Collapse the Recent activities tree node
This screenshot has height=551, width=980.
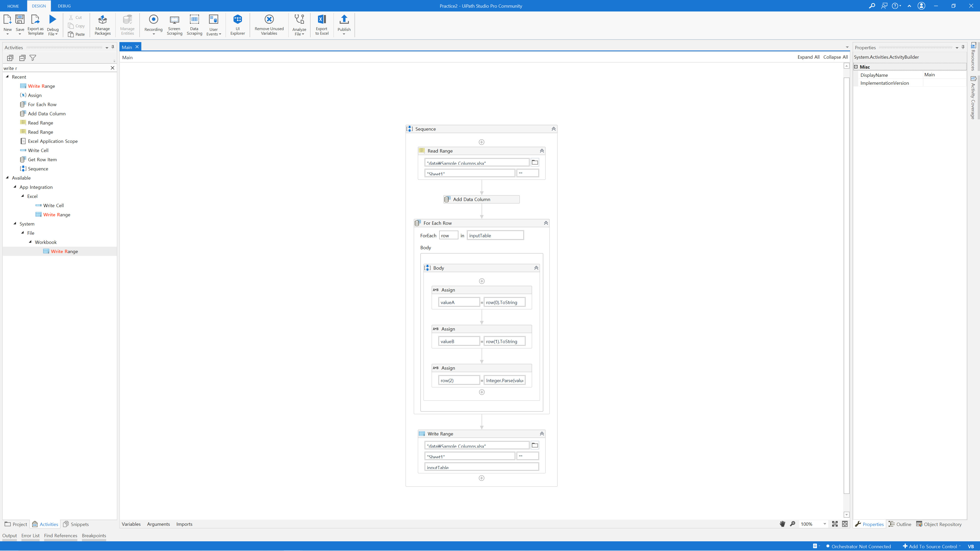coord(7,77)
